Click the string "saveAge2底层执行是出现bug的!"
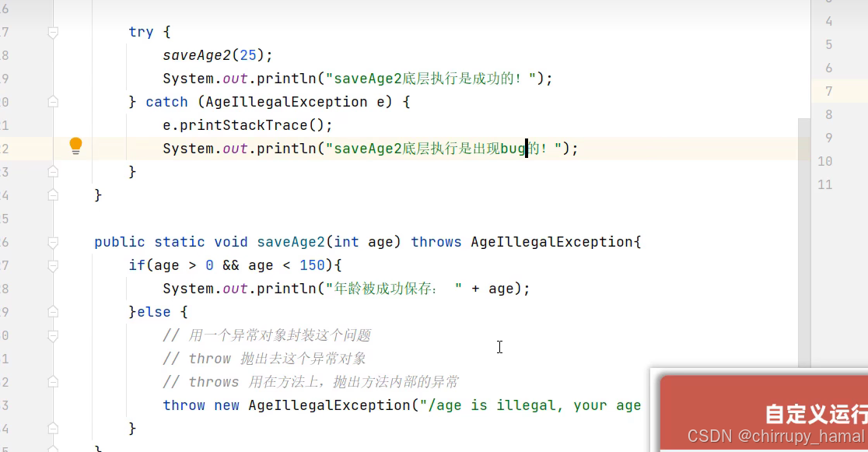868x452 pixels. point(444,149)
